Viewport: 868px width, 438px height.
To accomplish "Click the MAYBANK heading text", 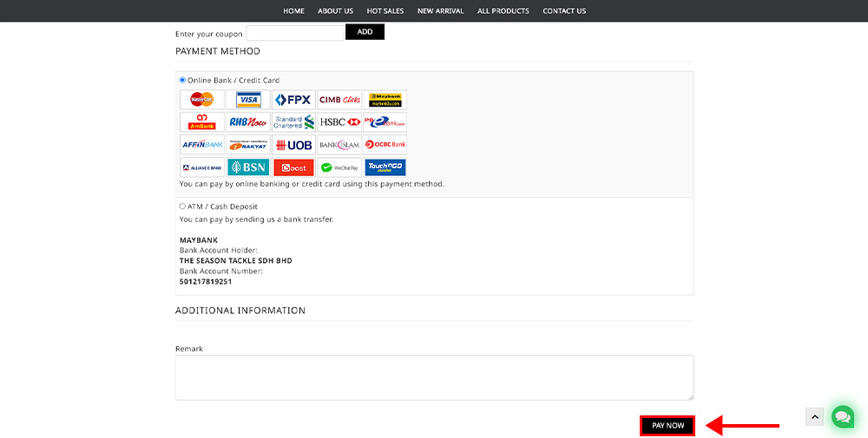I will tap(199, 240).
